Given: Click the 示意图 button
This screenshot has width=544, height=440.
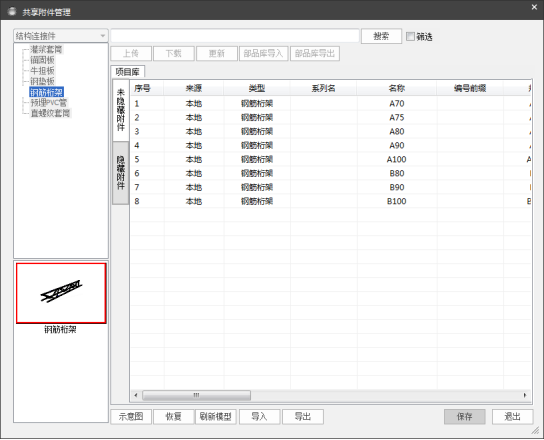Looking at the screenshot, I should [131, 416].
